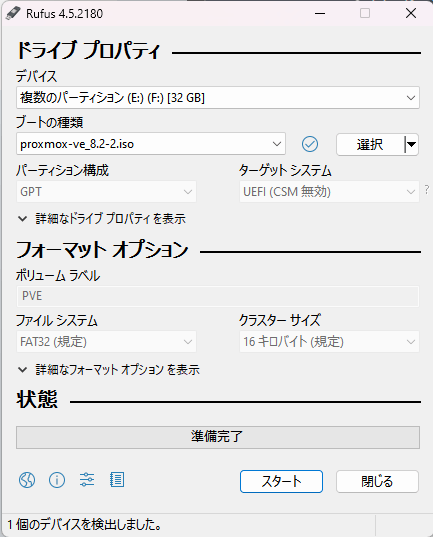Click the スタート button
Image resolution: width=433 pixels, height=537 pixels.
click(x=281, y=482)
